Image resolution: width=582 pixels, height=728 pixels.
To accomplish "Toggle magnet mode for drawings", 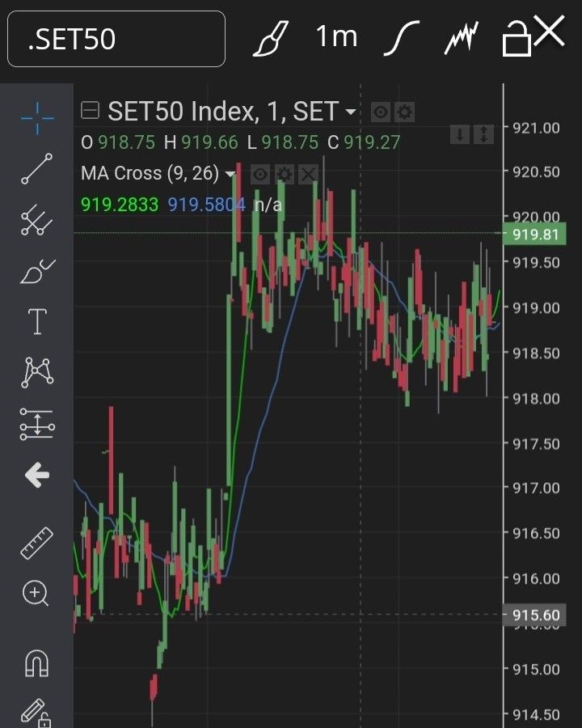I will pyautogui.click(x=37, y=664).
